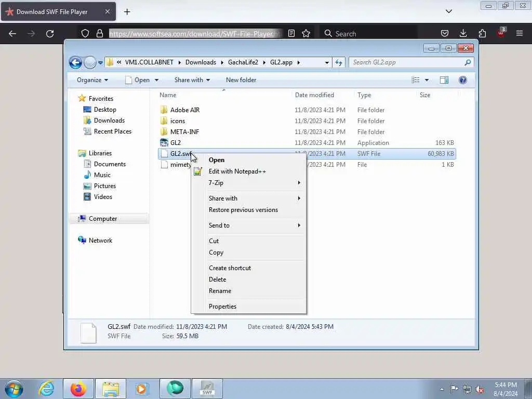Expand the 7-Zip submenu
This screenshot has height=399, width=532.
[x=249, y=183]
